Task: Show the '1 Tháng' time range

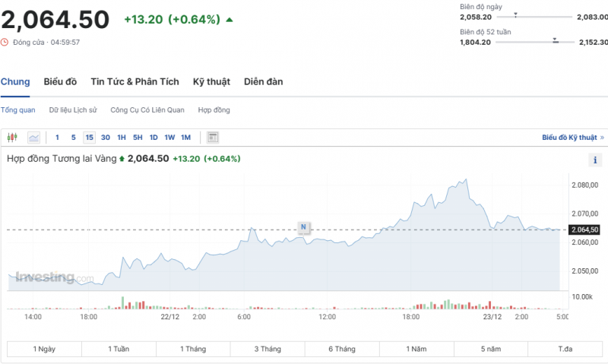Action: [193, 349]
